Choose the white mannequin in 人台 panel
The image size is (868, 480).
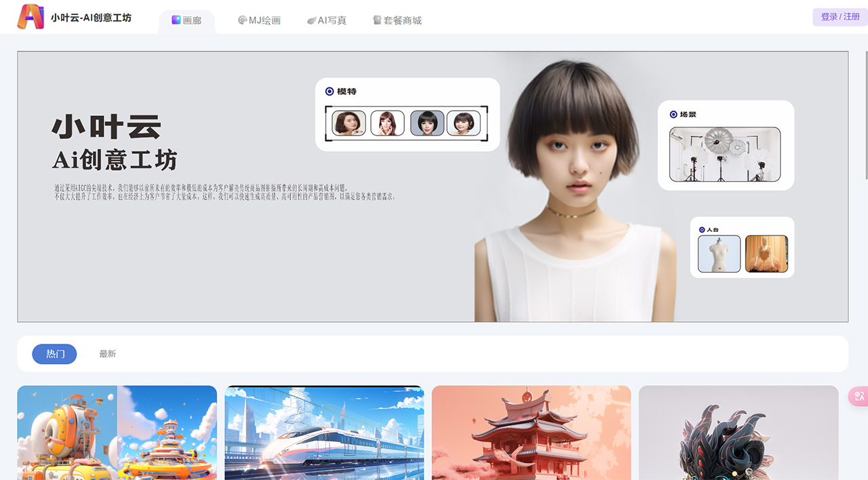(x=719, y=252)
